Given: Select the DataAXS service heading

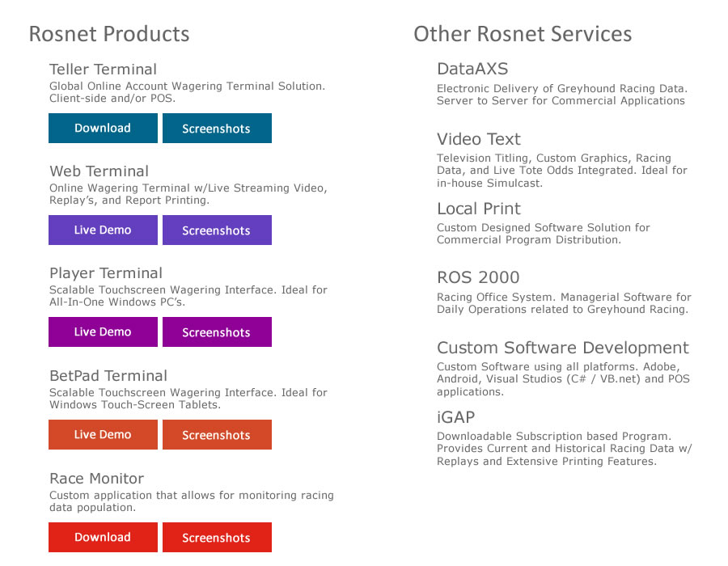Looking at the screenshot, I should coord(472,69).
